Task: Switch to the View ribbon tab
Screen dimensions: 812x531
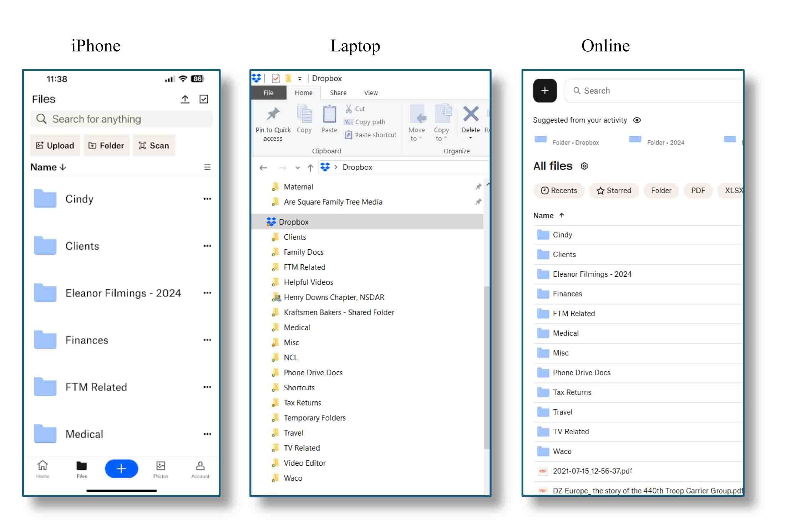Action: 371,93
